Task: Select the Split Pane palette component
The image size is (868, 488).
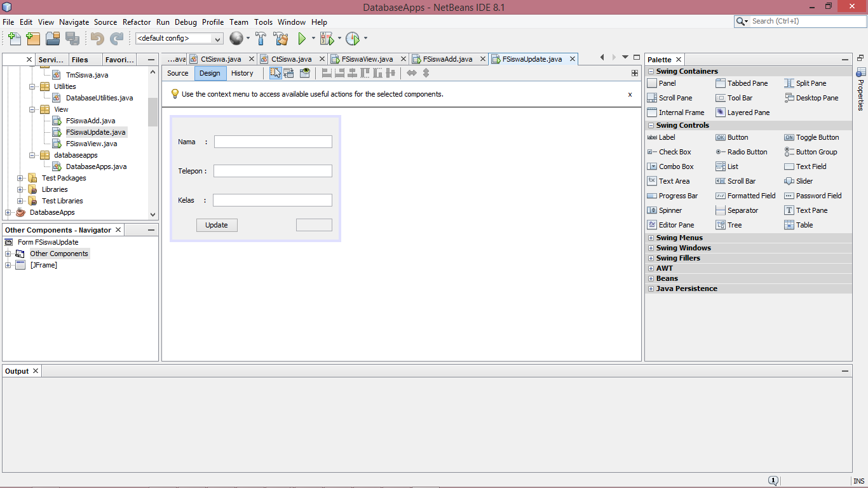Action: pyautogui.click(x=805, y=83)
